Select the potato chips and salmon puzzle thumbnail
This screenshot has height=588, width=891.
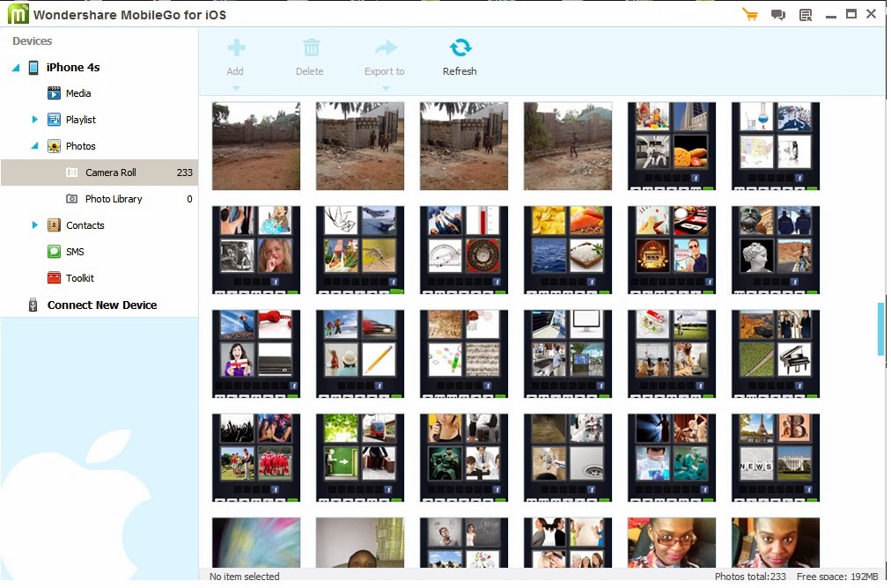click(568, 250)
